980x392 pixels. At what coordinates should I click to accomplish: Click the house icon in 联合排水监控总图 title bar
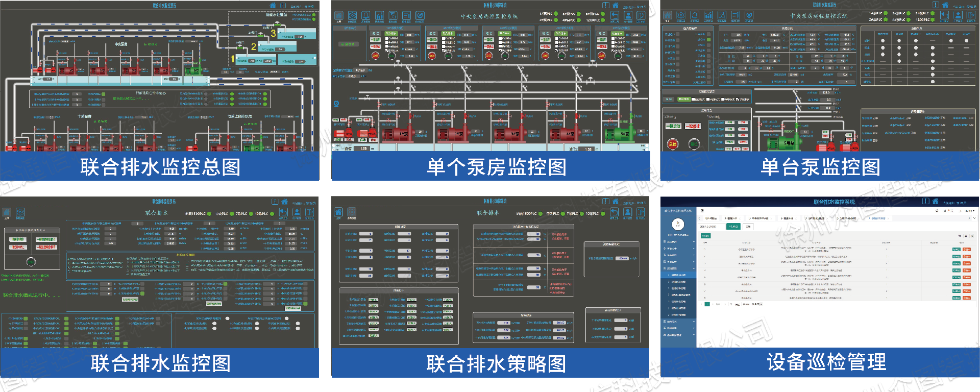pyautogui.click(x=273, y=5)
